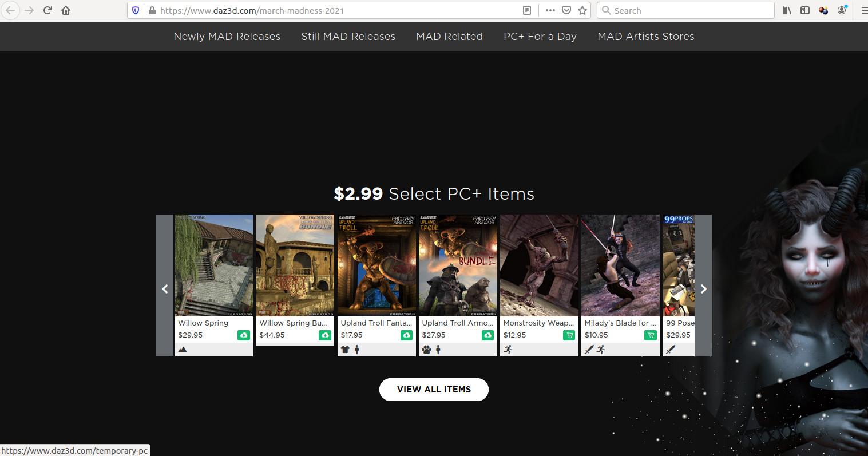Click the 99 Props thumbnail image
Viewport: 868px width, 456px height.
pyautogui.click(x=679, y=265)
